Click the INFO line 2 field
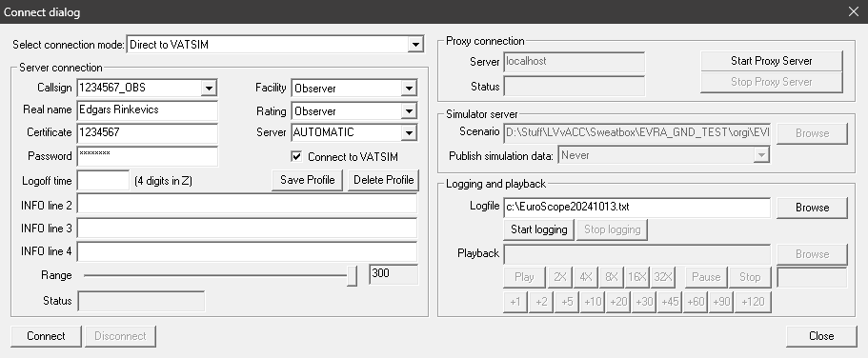 (247, 204)
